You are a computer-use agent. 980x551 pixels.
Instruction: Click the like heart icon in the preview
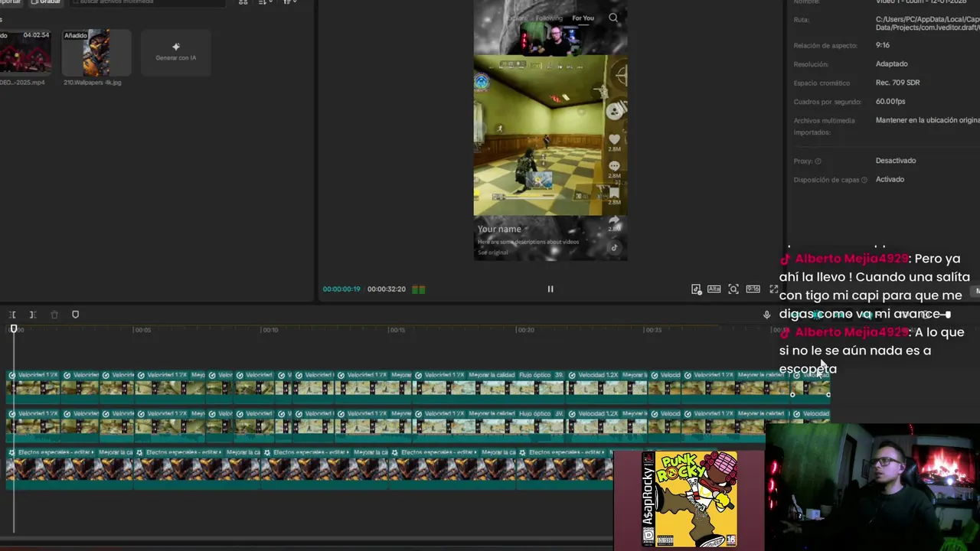click(x=614, y=140)
